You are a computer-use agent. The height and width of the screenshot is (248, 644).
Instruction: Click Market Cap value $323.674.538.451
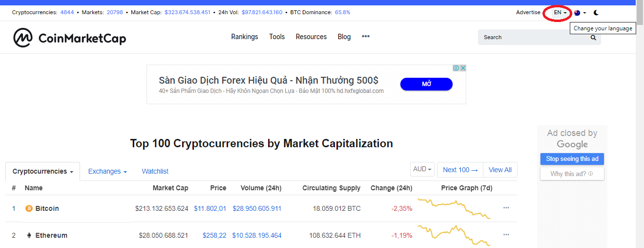[187, 12]
